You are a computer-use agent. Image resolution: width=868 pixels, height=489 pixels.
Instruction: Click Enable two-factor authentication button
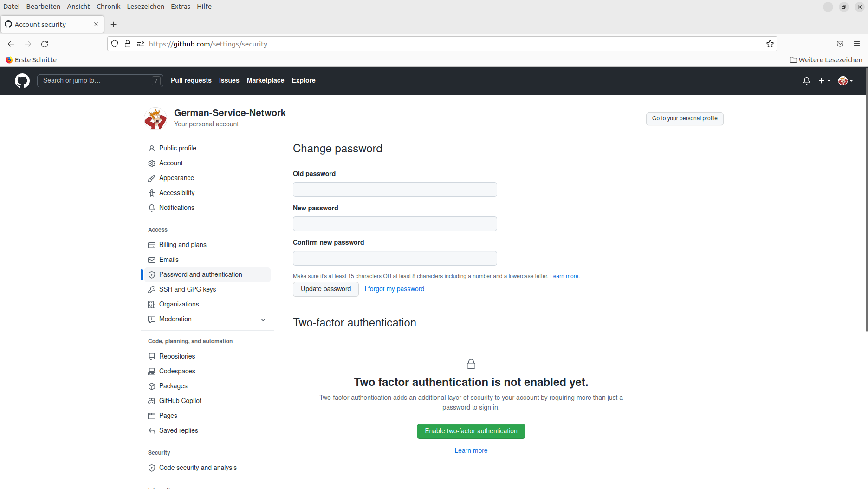[471, 431]
